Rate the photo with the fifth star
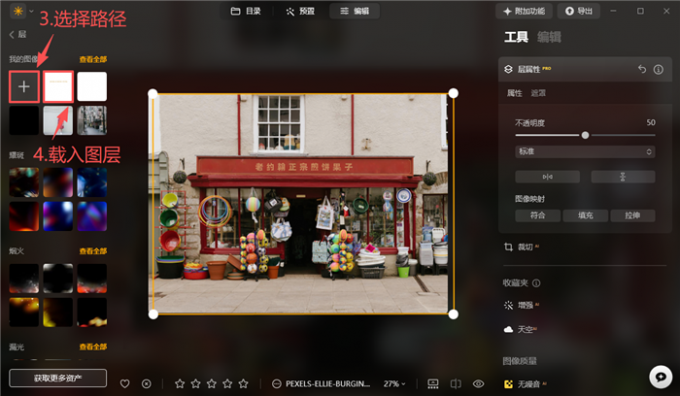The width and height of the screenshot is (680, 396). [244, 383]
